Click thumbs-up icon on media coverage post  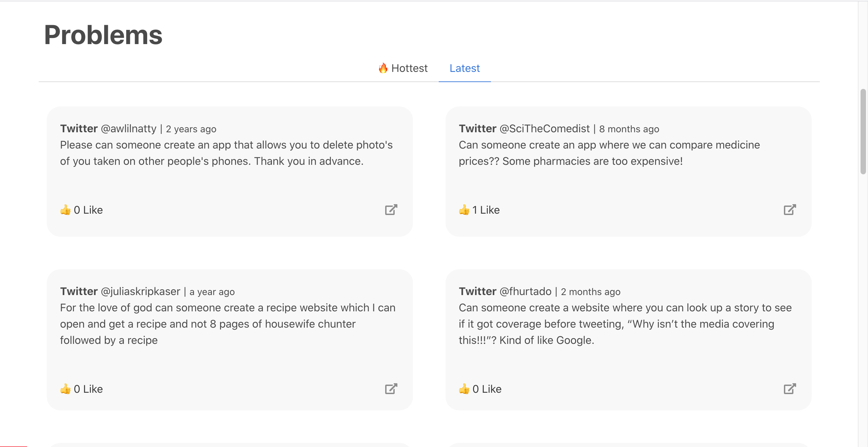click(x=464, y=389)
